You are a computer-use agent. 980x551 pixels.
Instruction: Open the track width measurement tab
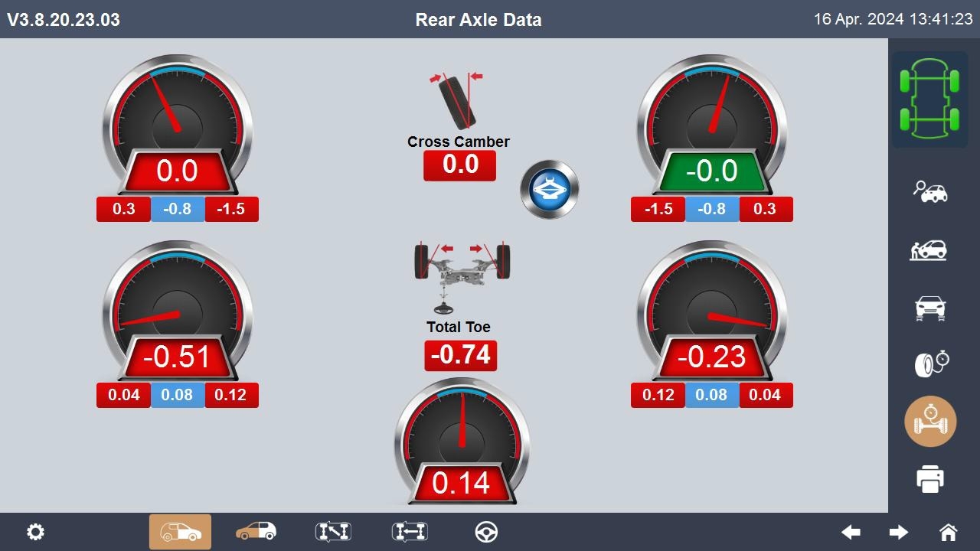[x=410, y=532]
